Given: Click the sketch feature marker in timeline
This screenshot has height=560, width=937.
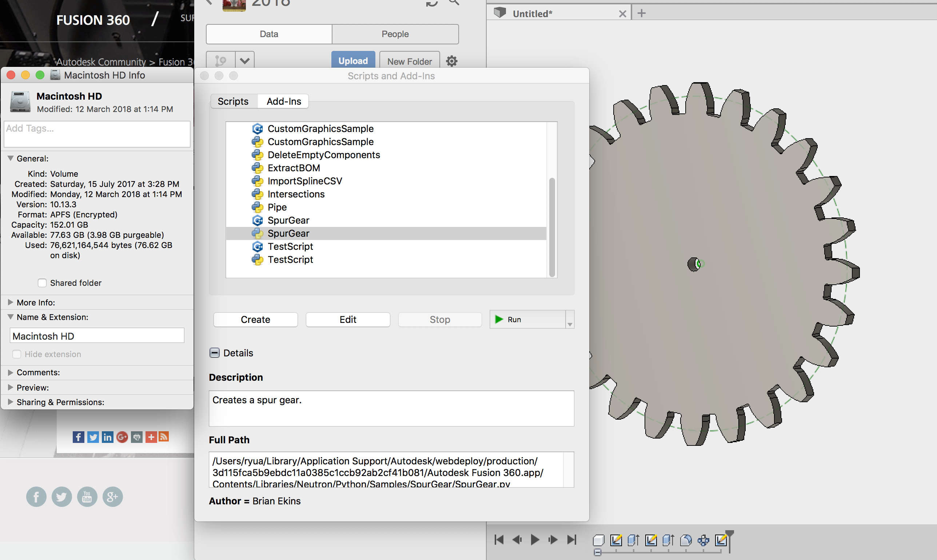Looking at the screenshot, I should pos(616,540).
